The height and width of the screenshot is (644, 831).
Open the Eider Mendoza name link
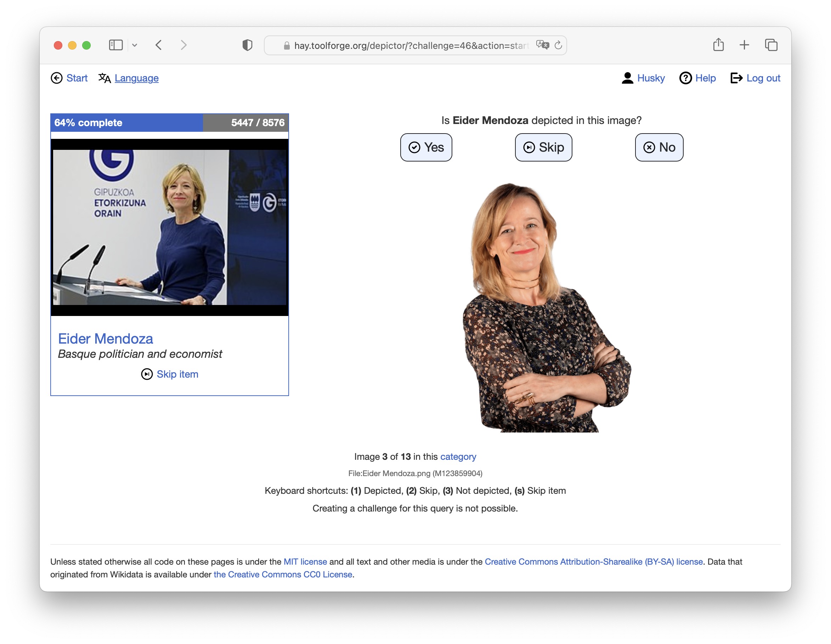pos(106,338)
